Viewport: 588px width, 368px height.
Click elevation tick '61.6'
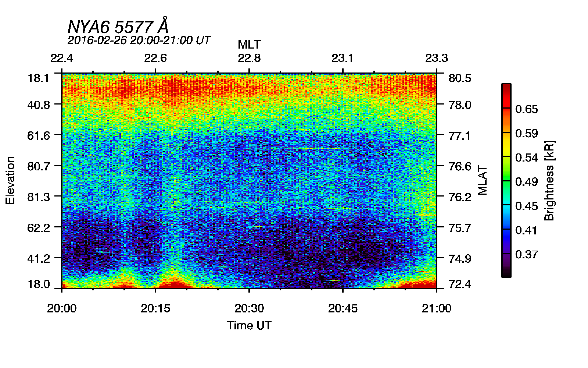tap(39, 136)
